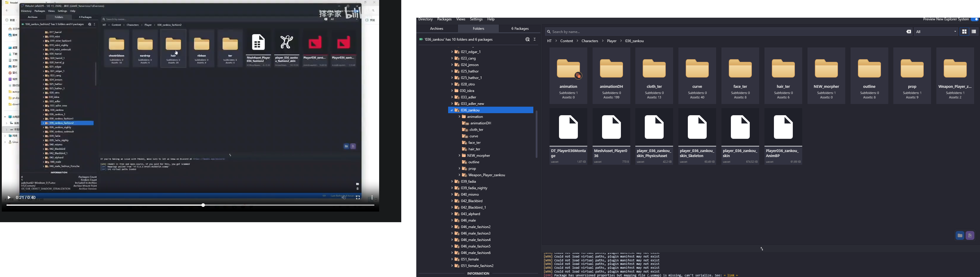Switch to grid view layout
This screenshot has height=277, width=980.
(x=964, y=32)
